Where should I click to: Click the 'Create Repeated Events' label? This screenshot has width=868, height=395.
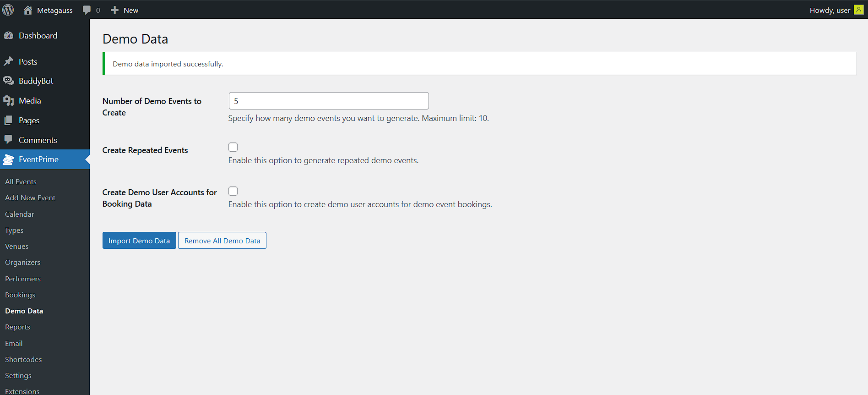coord(145,150)
